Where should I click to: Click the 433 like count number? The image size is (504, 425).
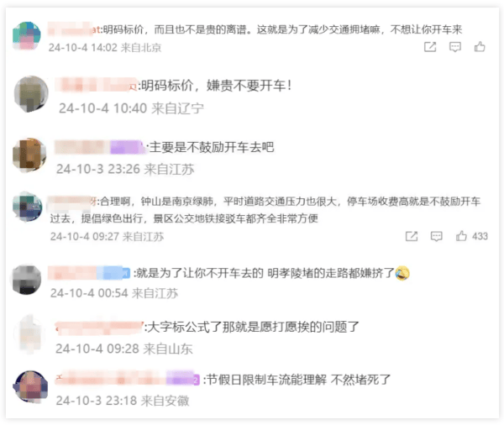[x=480, y=236]
